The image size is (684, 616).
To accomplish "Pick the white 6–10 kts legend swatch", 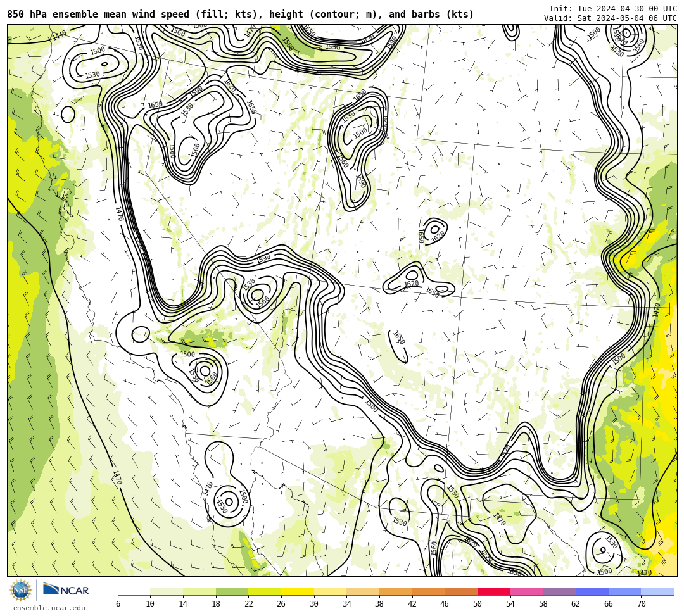I will [x=134, y=591].
